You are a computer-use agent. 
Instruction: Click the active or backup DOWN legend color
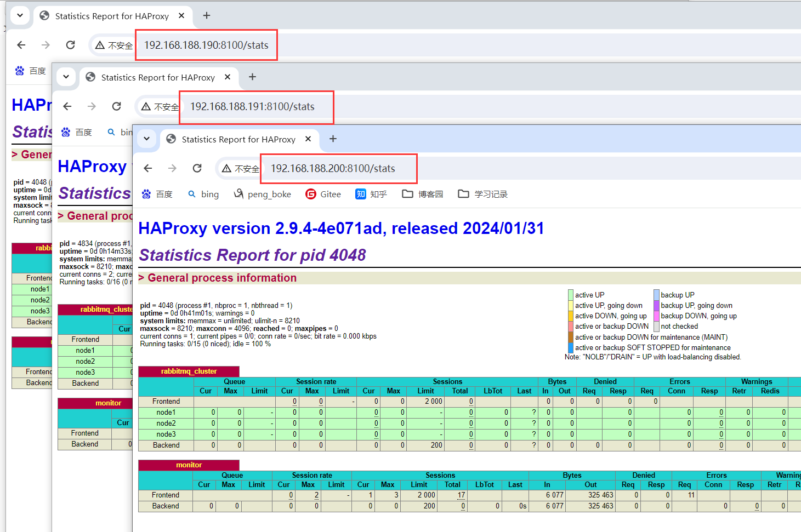(x=571, y=326)
